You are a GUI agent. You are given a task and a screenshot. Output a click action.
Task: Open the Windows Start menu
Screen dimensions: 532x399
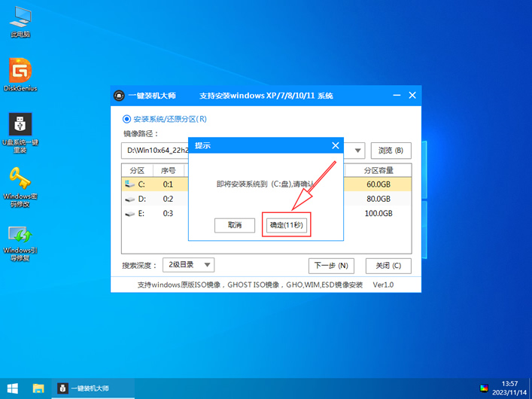(x=13, y=388)
